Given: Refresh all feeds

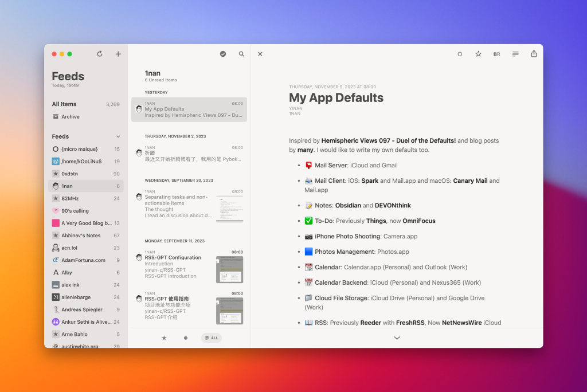Looking at the screenshot, I should [99, 53].
